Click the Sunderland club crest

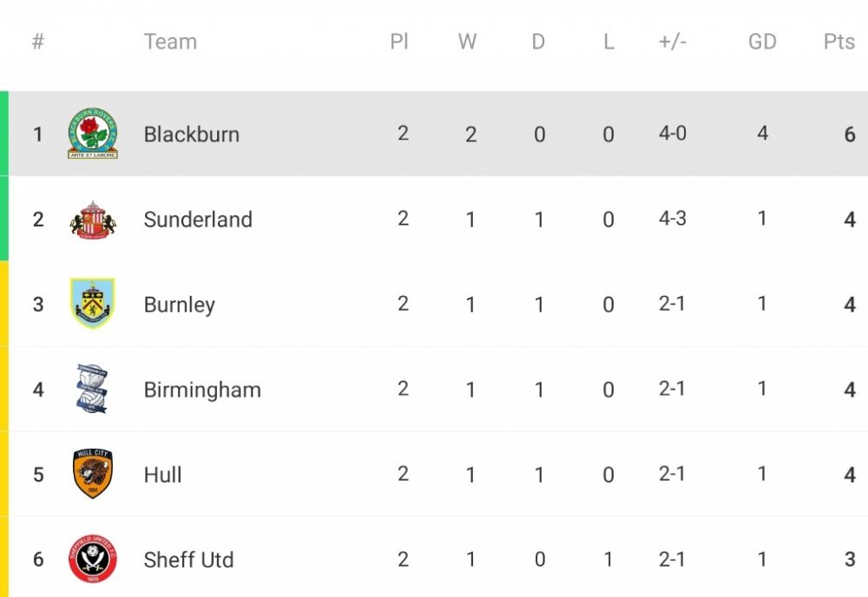[93, 220]
